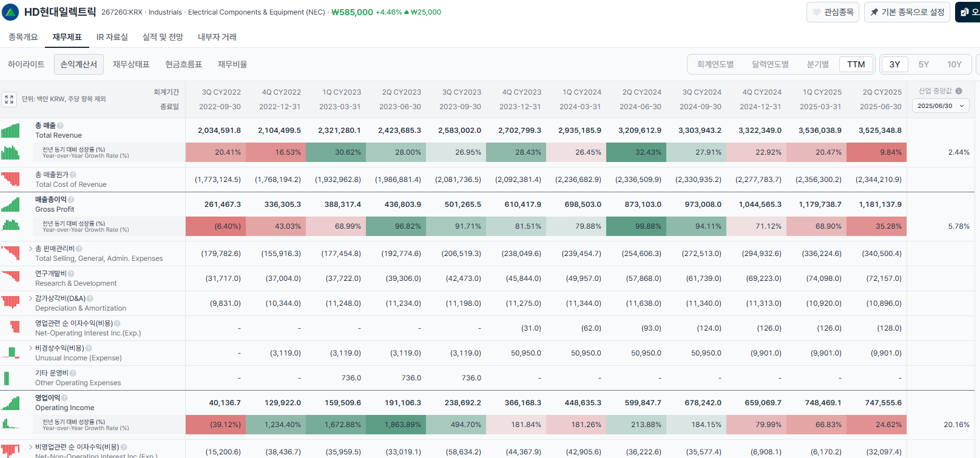
Task: Click the info icon next to 산업 중앙값
Action: [x=959, y=91]
